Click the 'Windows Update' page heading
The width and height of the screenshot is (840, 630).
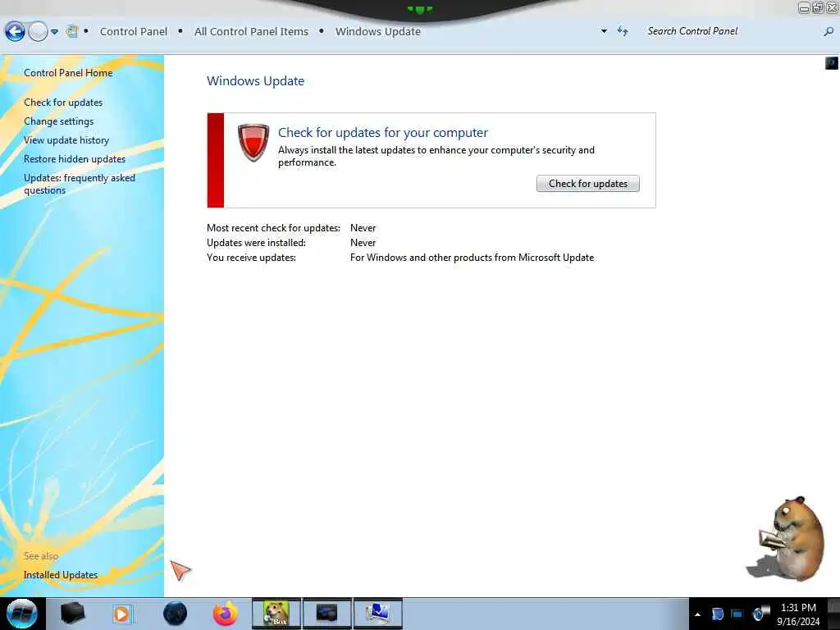coord(256,81)
